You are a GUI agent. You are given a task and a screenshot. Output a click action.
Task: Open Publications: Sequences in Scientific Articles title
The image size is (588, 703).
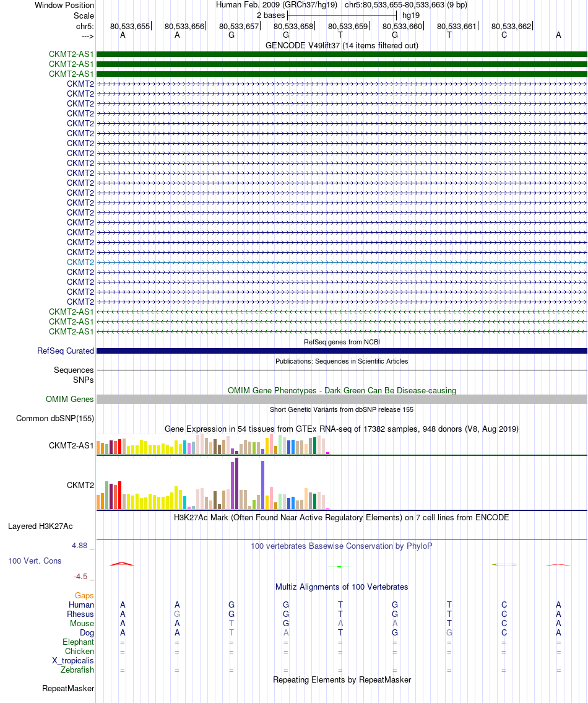pyautogui.click(x=342, y=361)
